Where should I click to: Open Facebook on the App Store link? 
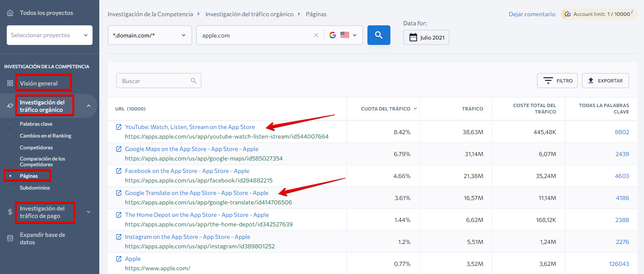(187, 171)
